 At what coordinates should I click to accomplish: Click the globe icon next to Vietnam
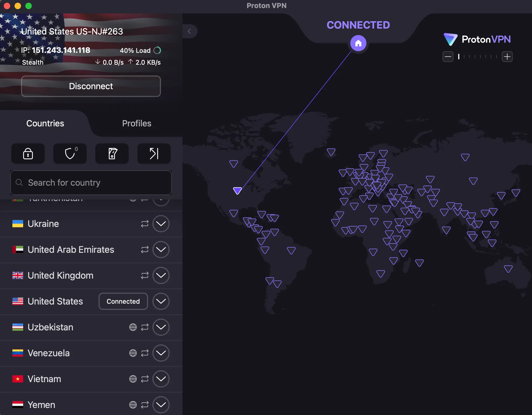[133, 379]
